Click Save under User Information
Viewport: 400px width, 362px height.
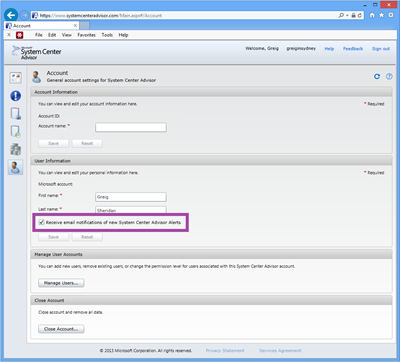click(x=53, y=237)
